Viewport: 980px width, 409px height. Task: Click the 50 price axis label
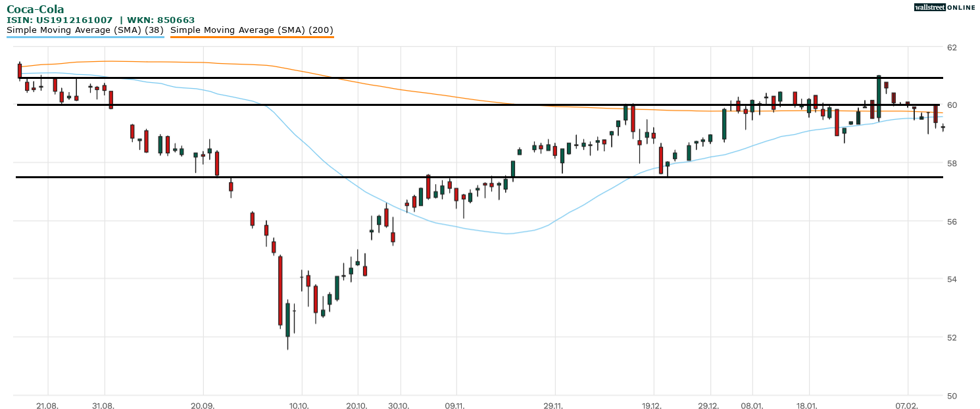952,395
